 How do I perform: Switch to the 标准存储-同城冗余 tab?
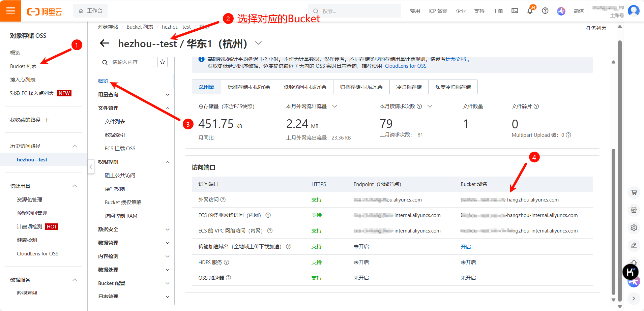(x=249, y=87)
